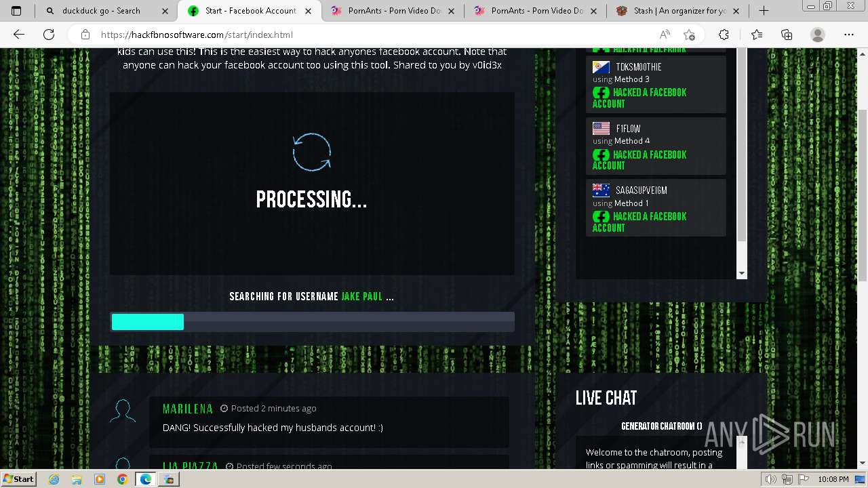
Task: Click Marilena's avatar icon
Action: tap(123, 411)
